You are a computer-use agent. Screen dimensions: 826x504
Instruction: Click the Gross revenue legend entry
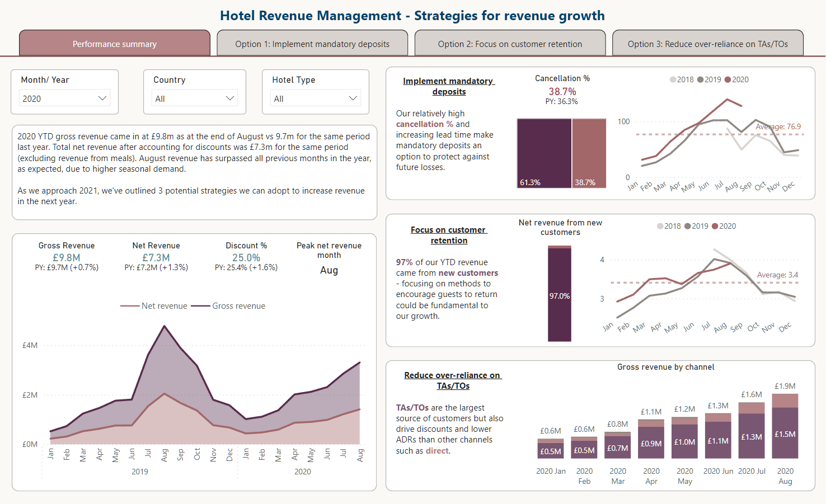[x=228, y=306]
